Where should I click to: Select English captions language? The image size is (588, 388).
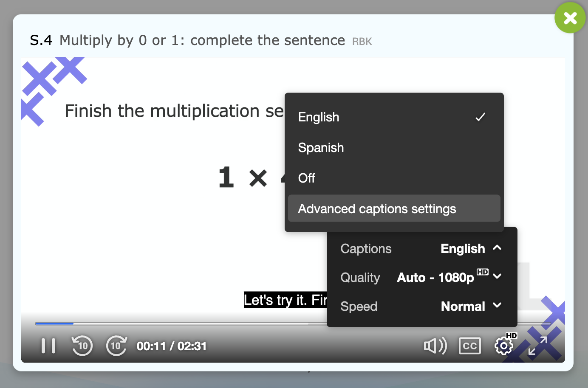click(x=319, y=117)
